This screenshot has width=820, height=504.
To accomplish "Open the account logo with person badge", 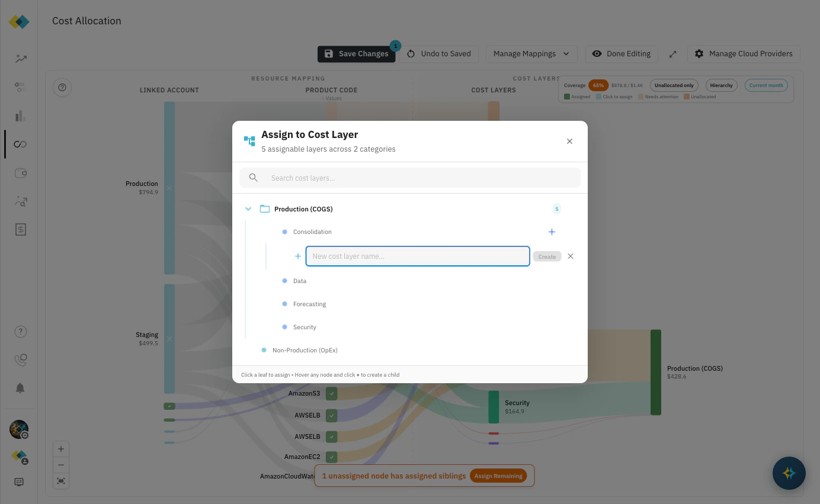I will [20, 457].
